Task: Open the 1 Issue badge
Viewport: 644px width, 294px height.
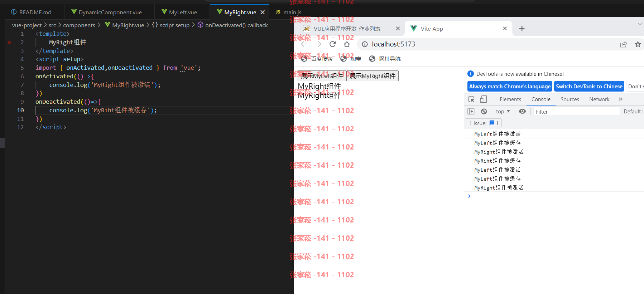Action: point(484,123)
